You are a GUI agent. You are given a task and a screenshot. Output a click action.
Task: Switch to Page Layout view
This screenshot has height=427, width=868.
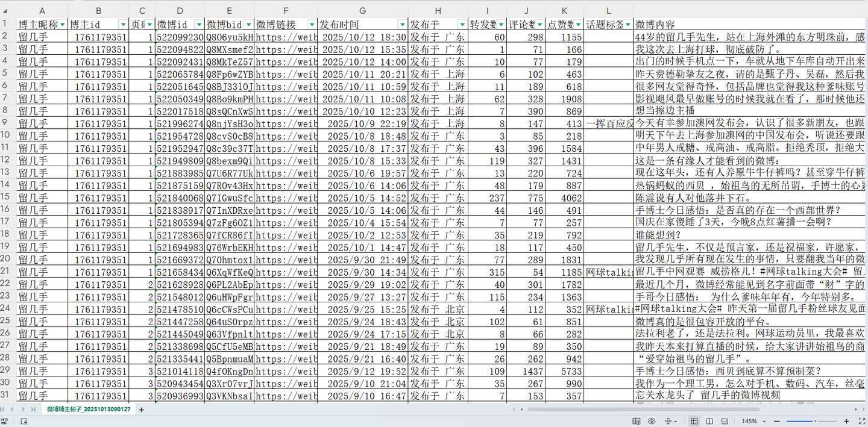point(710,420)
